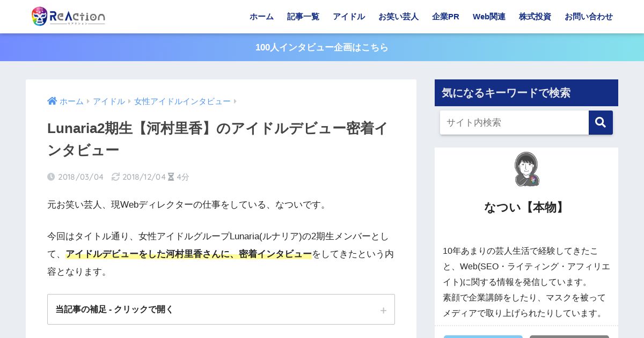The width and height of the screenshot is (644, 338).
Task: Click the clock icon beside publish date
Action: (x=51, y=177)
